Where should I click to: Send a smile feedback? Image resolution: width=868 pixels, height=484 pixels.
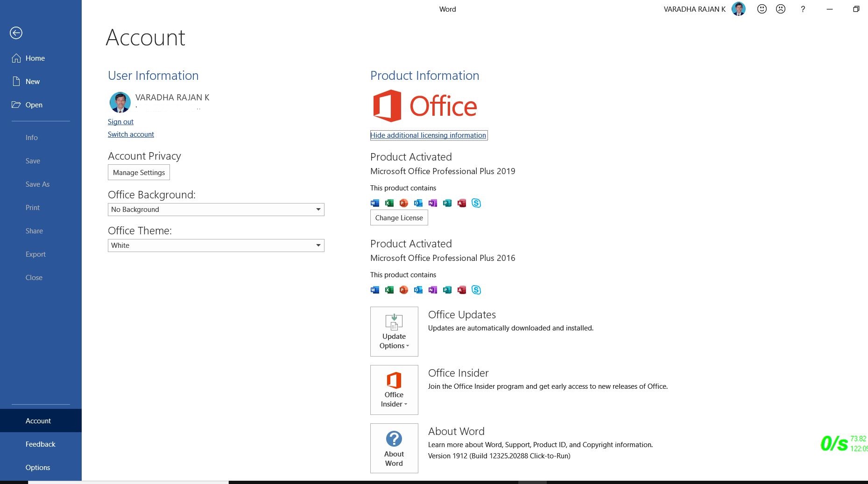[762, 9]
